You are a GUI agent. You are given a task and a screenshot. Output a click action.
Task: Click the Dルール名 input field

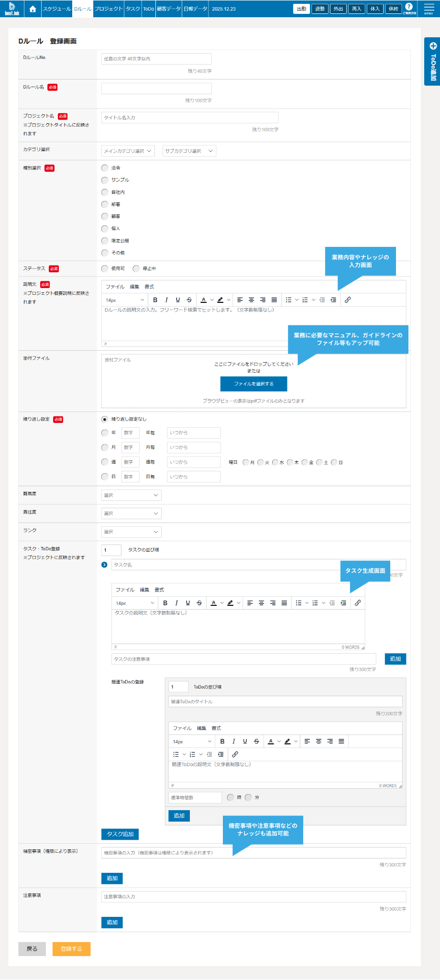(156, 89)
